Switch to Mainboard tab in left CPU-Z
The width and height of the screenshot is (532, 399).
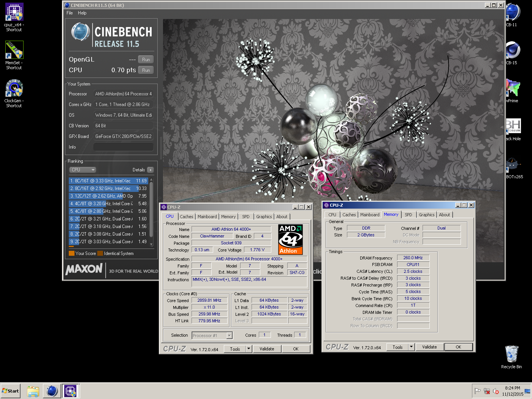pyautogui.click(x=207, y=217)
